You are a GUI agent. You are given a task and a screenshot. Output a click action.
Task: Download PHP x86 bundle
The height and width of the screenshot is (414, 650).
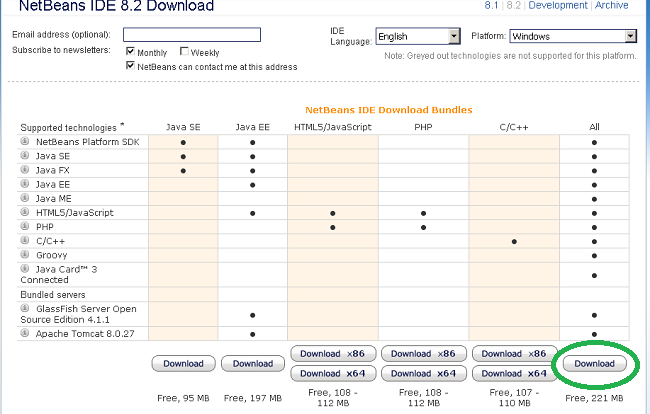click(x=423, y=353)
